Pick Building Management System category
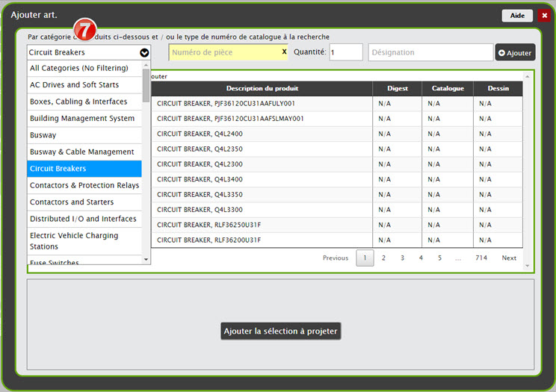 coord(84,119)
